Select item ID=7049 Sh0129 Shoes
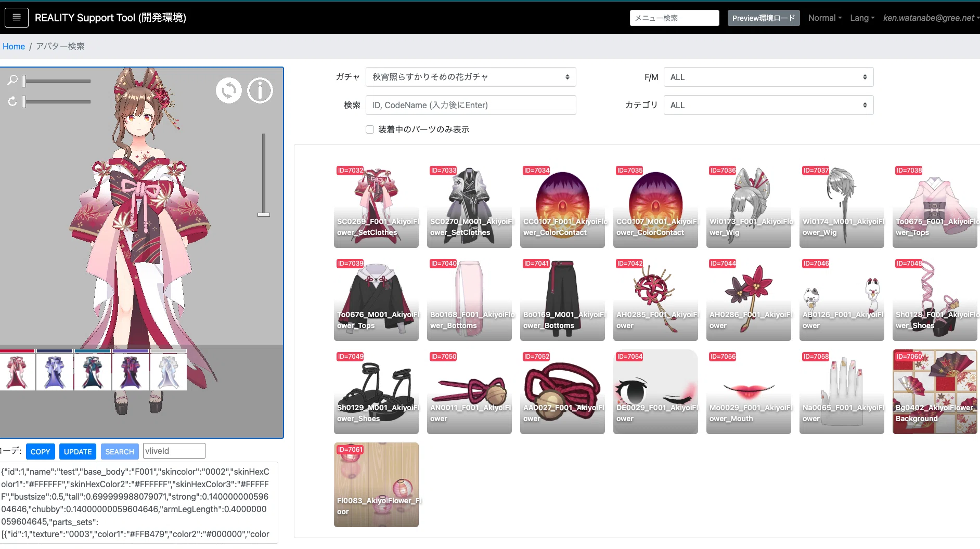 [x=376, y=393]
